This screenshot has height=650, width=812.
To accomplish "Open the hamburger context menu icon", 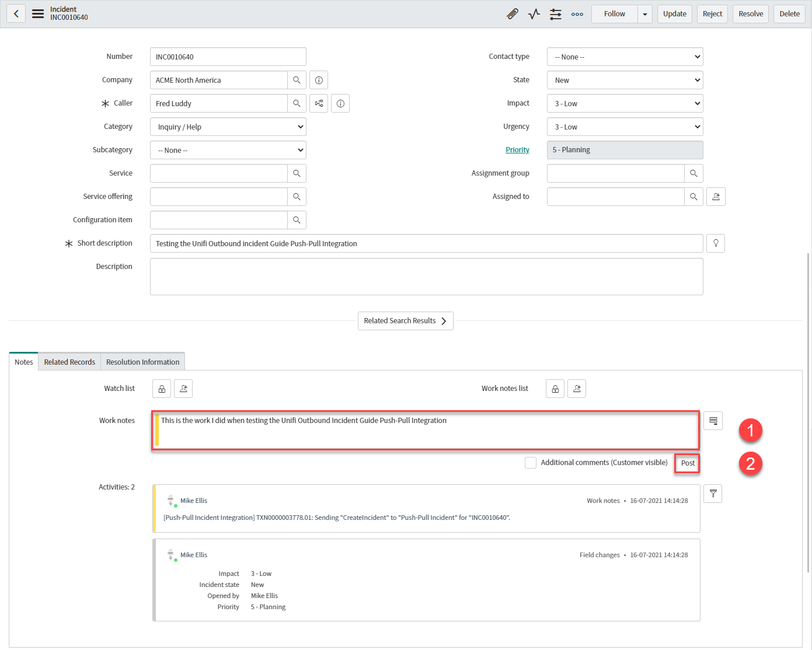I will coord(38,13).
